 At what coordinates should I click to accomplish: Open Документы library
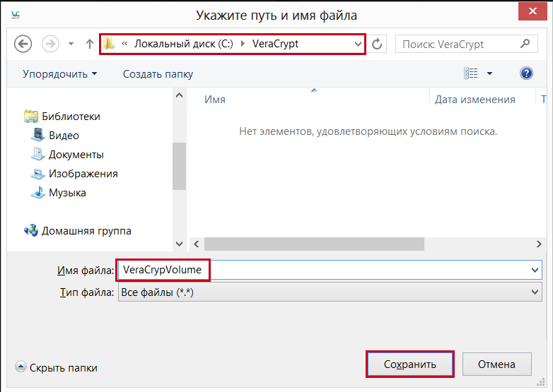click(67, 154)
